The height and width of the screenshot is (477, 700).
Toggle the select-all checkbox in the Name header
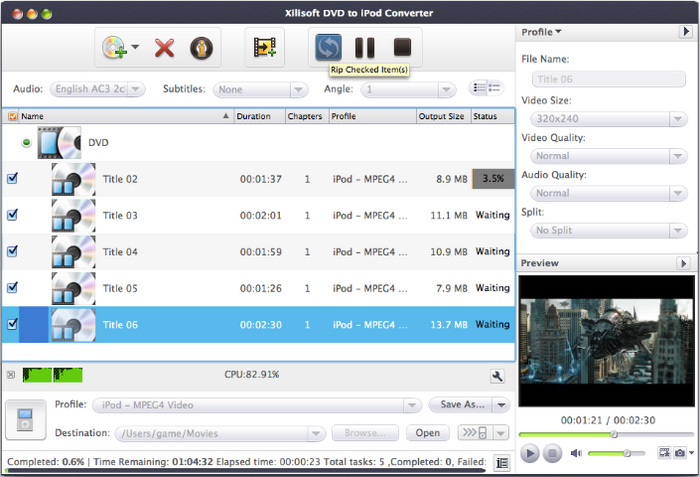[x=13, y=117]
